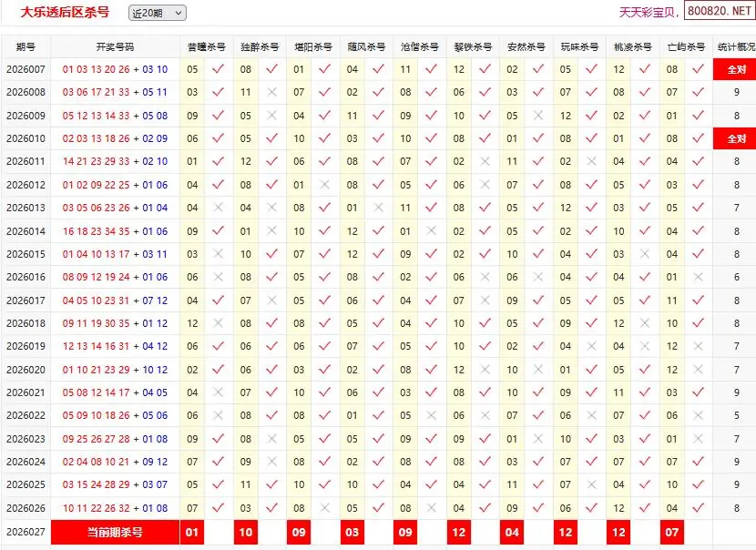Click the cross mark for 昔瞳杀号 in row 2026013
The height and width of the screenshot is (550, 756).
coord(218,208)
